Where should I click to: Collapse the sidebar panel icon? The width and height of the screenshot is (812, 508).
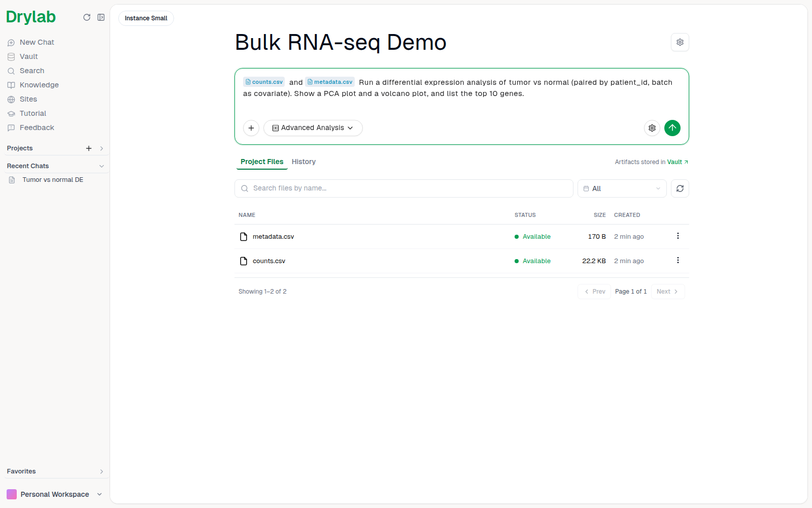(x=101, y=17)
